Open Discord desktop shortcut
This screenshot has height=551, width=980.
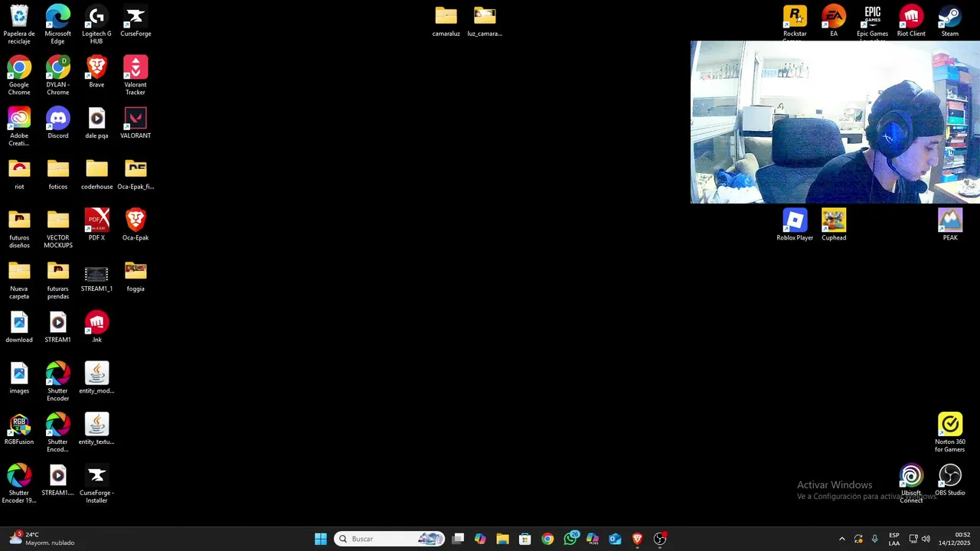57,123
